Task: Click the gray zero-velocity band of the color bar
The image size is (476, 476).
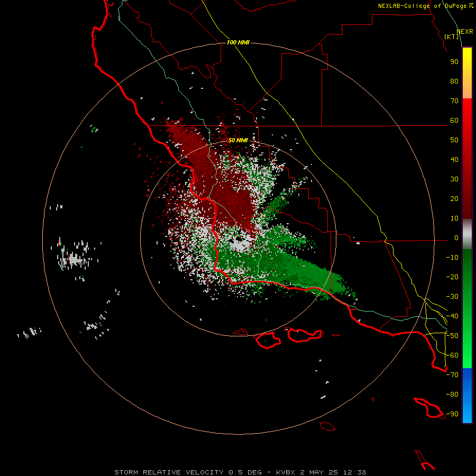Action: [467, 234]
